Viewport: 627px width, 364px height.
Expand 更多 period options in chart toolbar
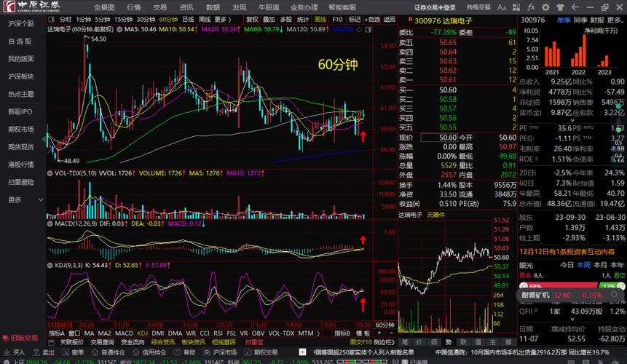pos(223,19)
